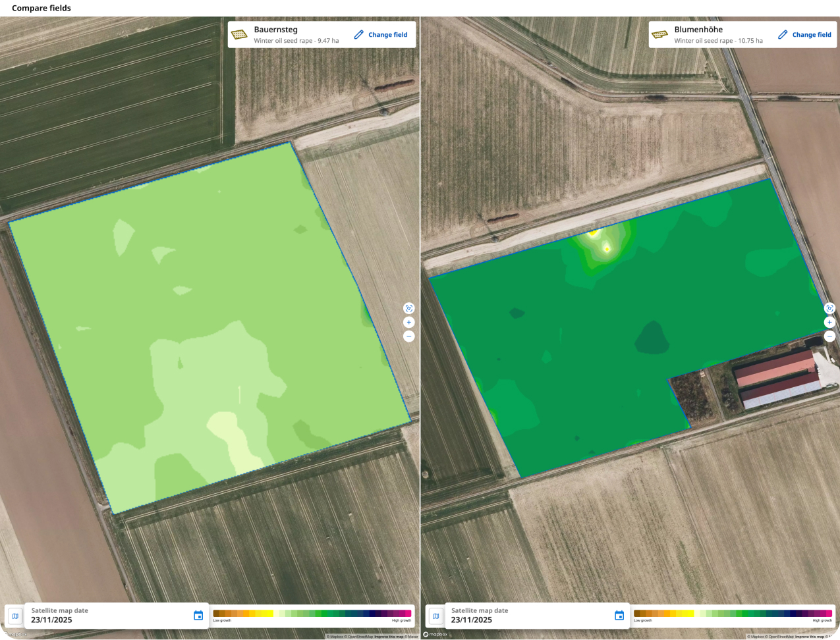The image size is (840, 640).
Task: Click the Bauernsteg field crop icon
Action: [x=240, y=35]
